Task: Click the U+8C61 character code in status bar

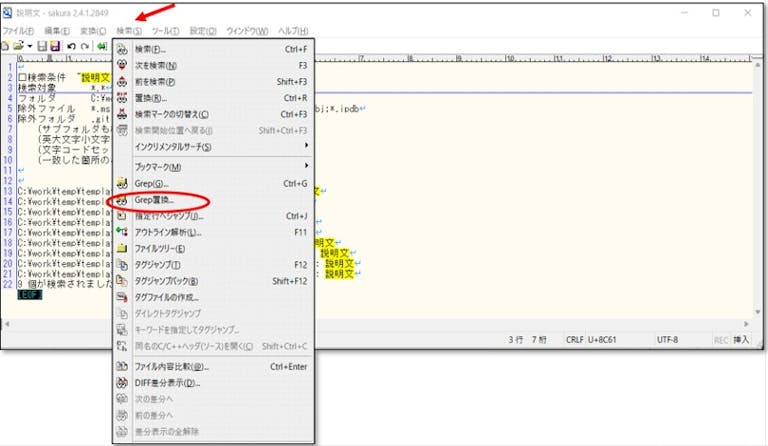Action: pyautogui.click(x=602, y=339)
